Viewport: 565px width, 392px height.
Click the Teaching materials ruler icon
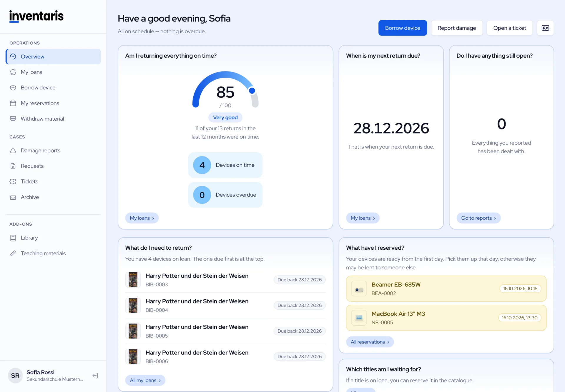(13, 253)
